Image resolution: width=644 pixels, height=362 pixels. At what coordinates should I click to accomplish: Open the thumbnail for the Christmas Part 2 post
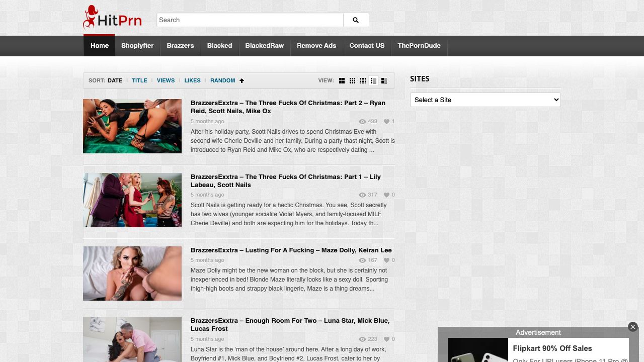coord(132,126)
